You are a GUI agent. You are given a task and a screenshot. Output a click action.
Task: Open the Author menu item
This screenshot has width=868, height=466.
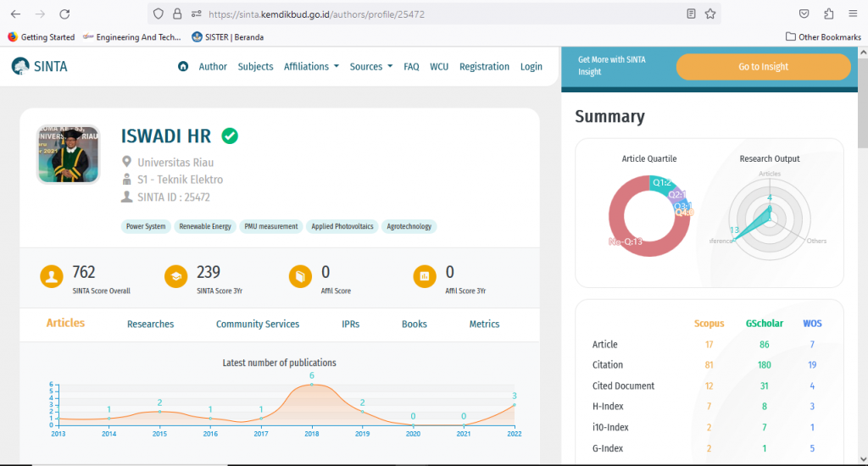point(213,66)
